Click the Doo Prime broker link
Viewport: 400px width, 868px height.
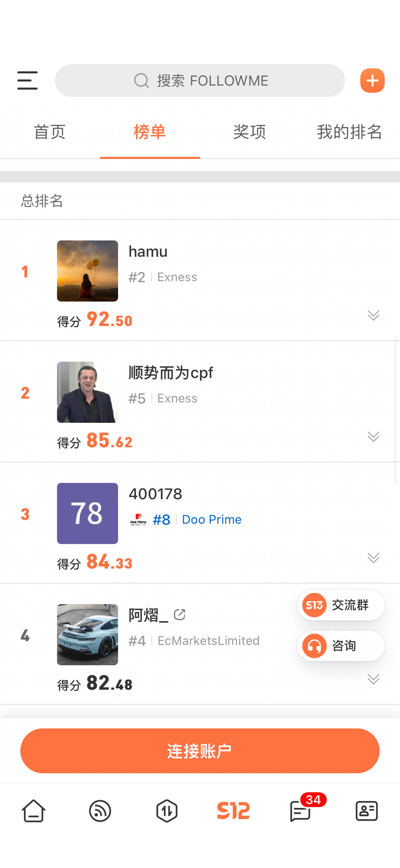(212, 520)
